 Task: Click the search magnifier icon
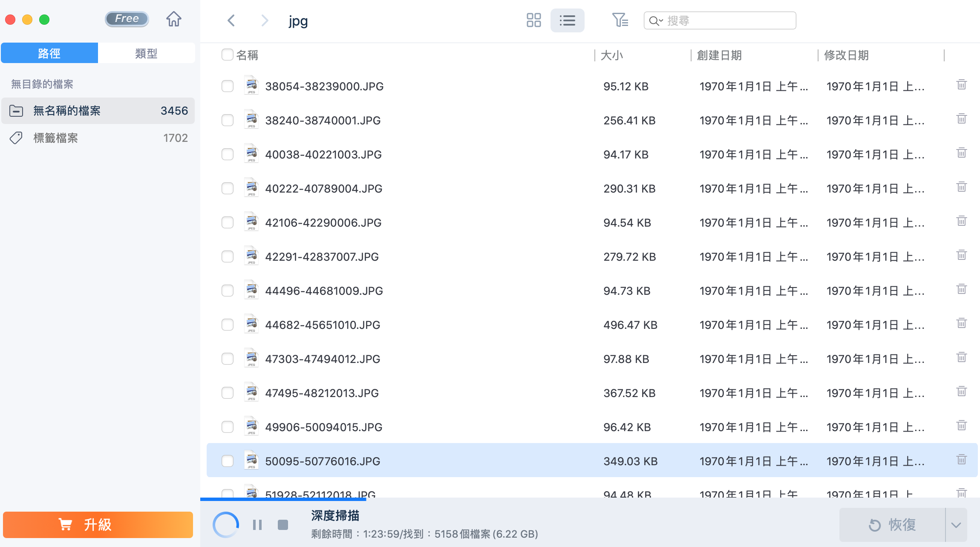pos(655,20)
